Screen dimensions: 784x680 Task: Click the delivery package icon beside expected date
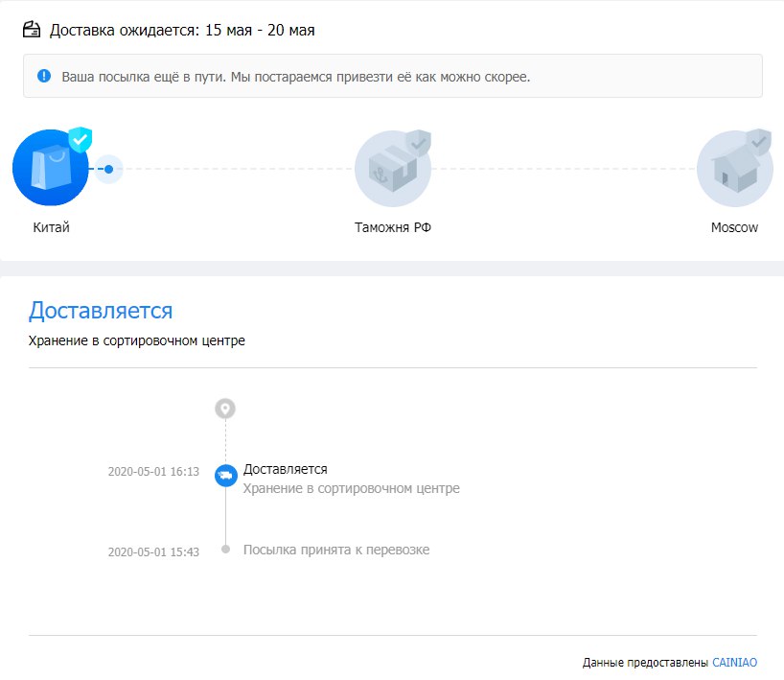click(32, 30)
